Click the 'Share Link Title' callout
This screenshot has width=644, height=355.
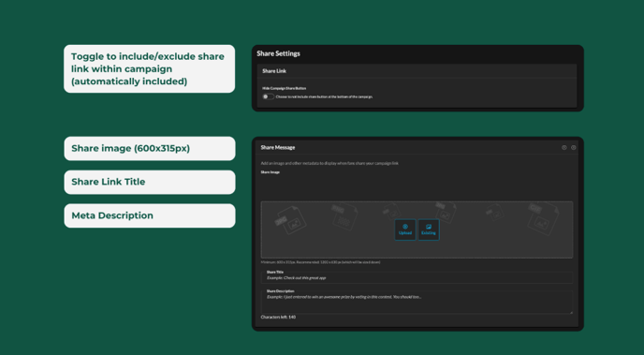[150, 182]
